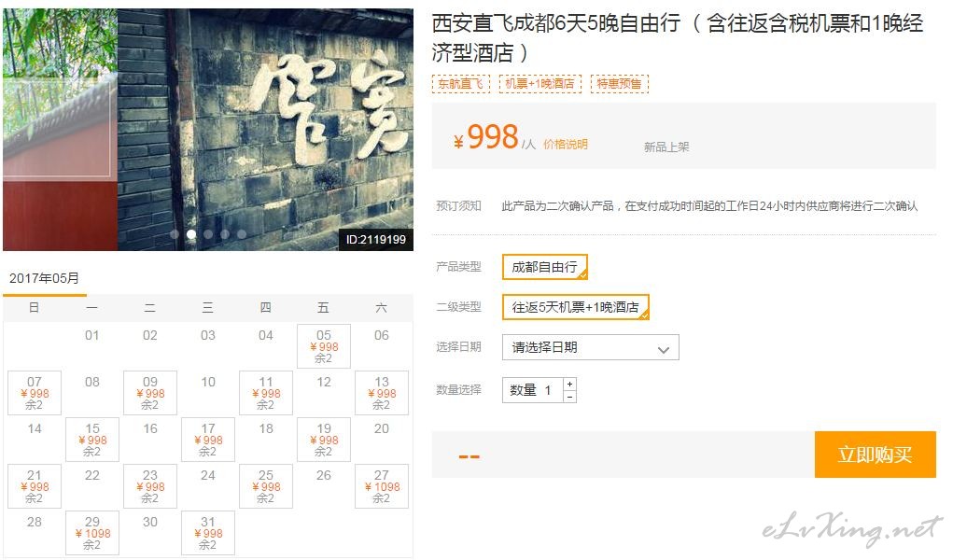Viewport: 953px width, 560px height.
Task: Pick May 17 departure date cell
Action: click(208, 440)
